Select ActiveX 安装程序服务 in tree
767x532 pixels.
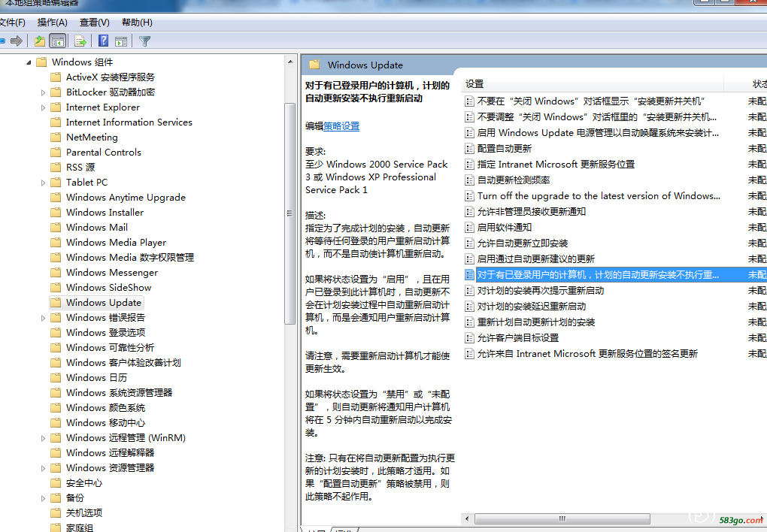point(111,77)
